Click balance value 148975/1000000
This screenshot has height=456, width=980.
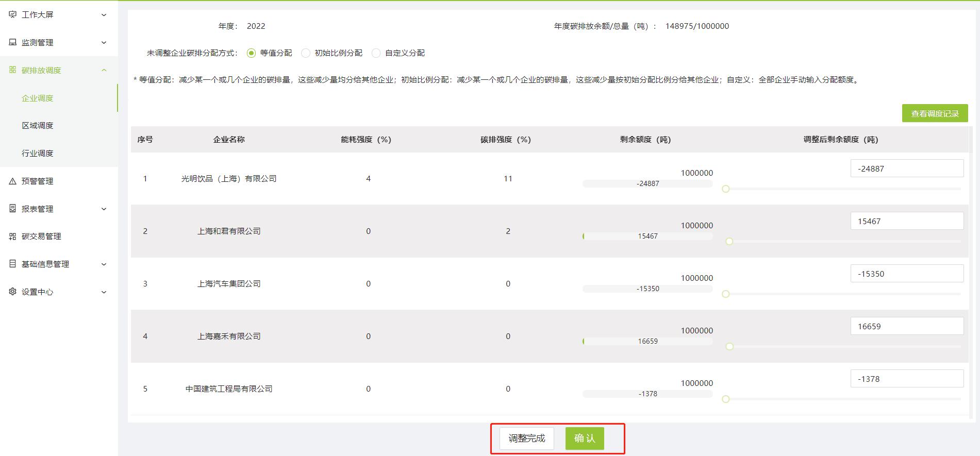pyautogui.click(x=697, y=26)
